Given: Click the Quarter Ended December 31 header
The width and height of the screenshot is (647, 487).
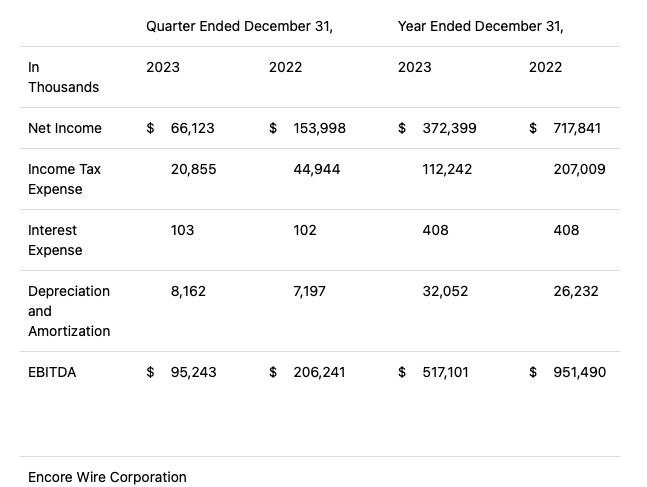Looking at the screenshot, I should point(239,27).
